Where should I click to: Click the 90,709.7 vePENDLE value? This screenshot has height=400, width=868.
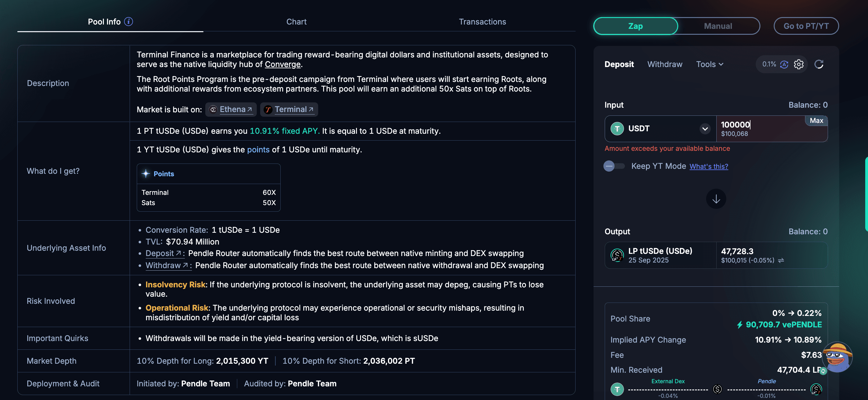(783, 325)
